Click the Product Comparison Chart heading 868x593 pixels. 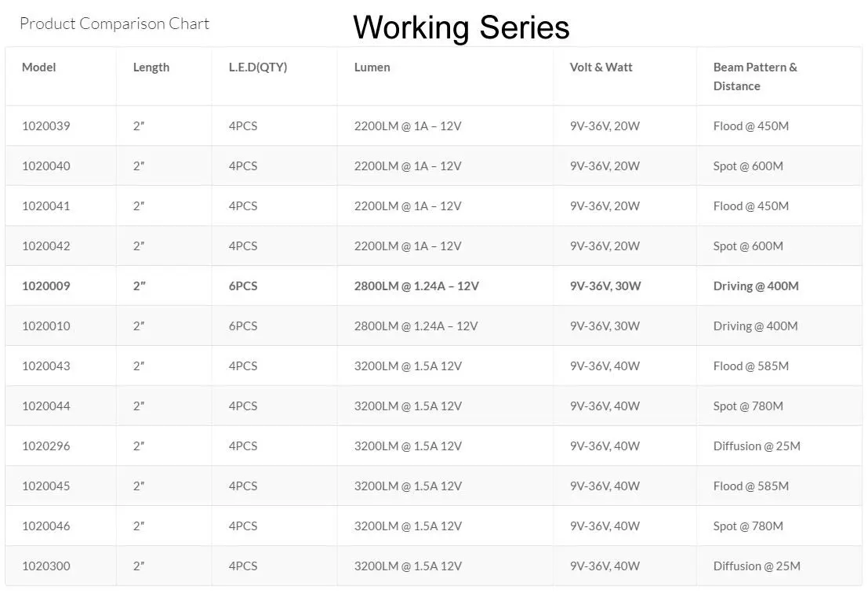(114, 24)
